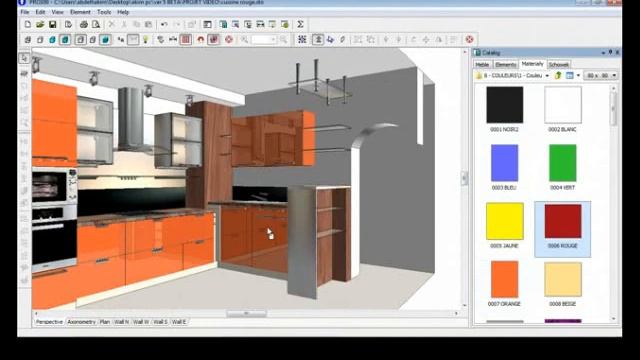Open a file with the folder icon
Screen dimensions: 640x360
click(40, 24)
